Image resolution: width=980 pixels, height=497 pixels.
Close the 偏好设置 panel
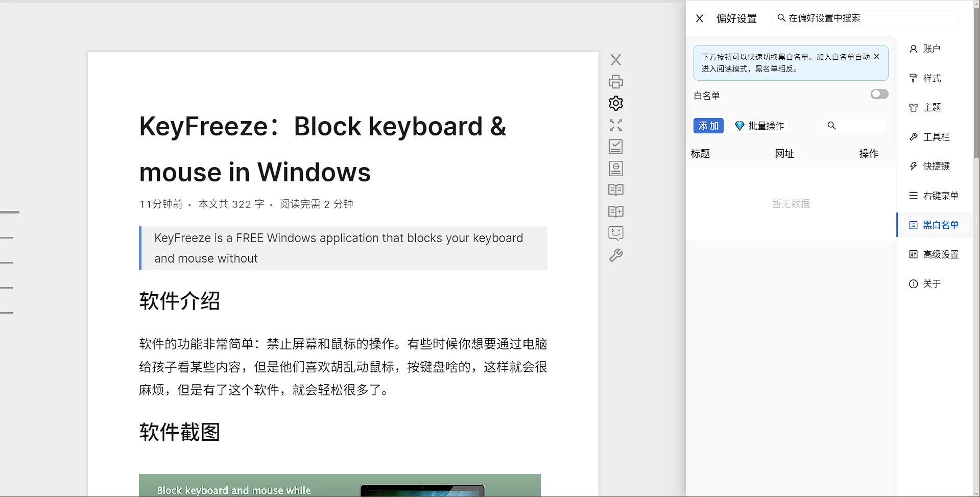(700, 18)
